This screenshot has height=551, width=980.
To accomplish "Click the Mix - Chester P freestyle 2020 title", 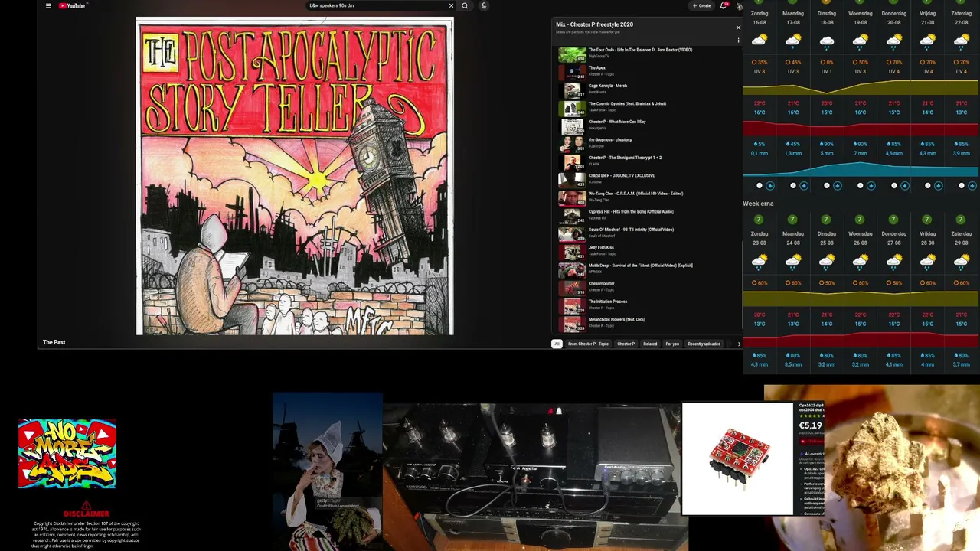I will pos(594,24).
